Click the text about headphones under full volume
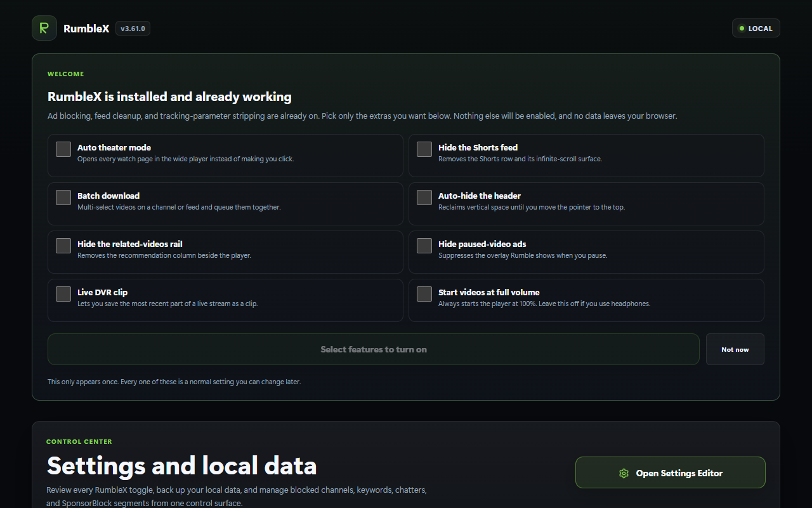 pos(544,304)
